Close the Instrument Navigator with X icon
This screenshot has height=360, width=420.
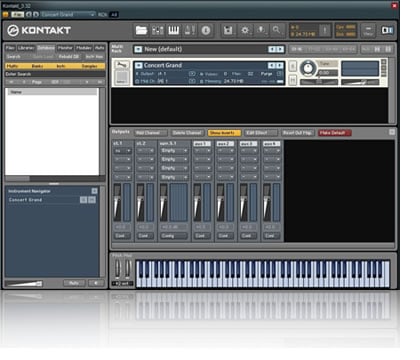pos(95,191)
